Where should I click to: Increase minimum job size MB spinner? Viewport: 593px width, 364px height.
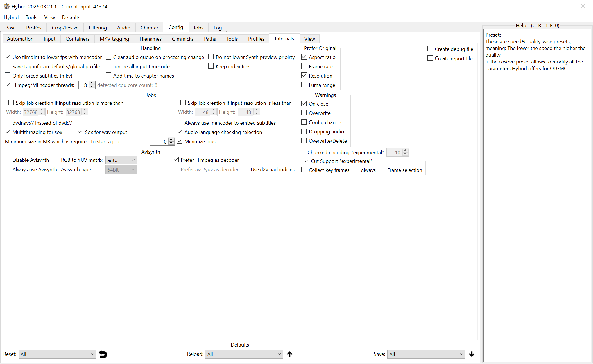pos(171,139)
